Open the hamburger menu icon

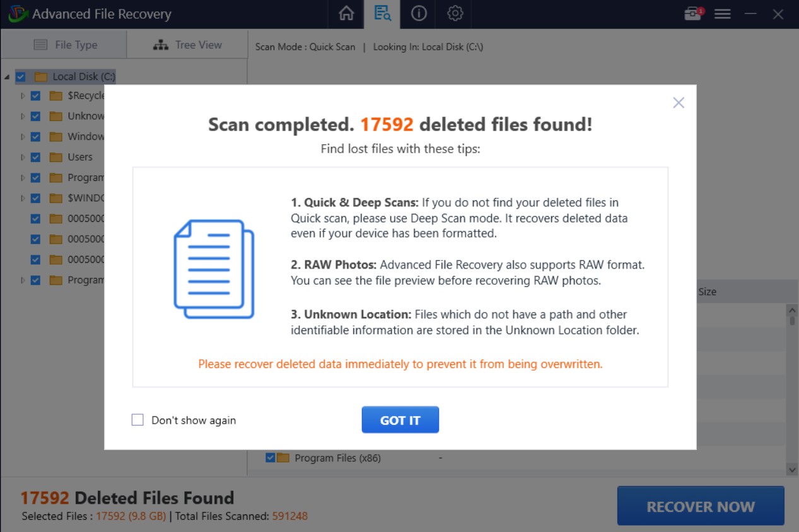coord(722,14)
